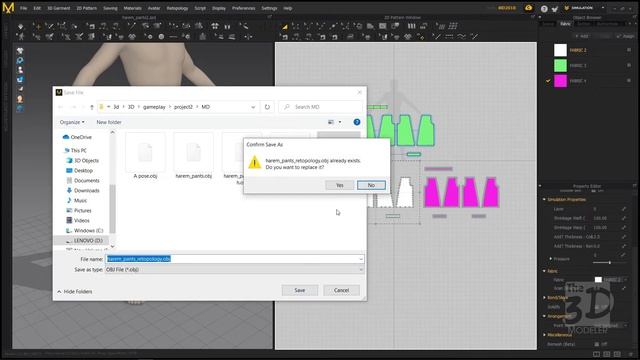Viewport: 640px width, 360px height.
Task: Open the File name dropdown arrow
Action: (x=361, y=259)
